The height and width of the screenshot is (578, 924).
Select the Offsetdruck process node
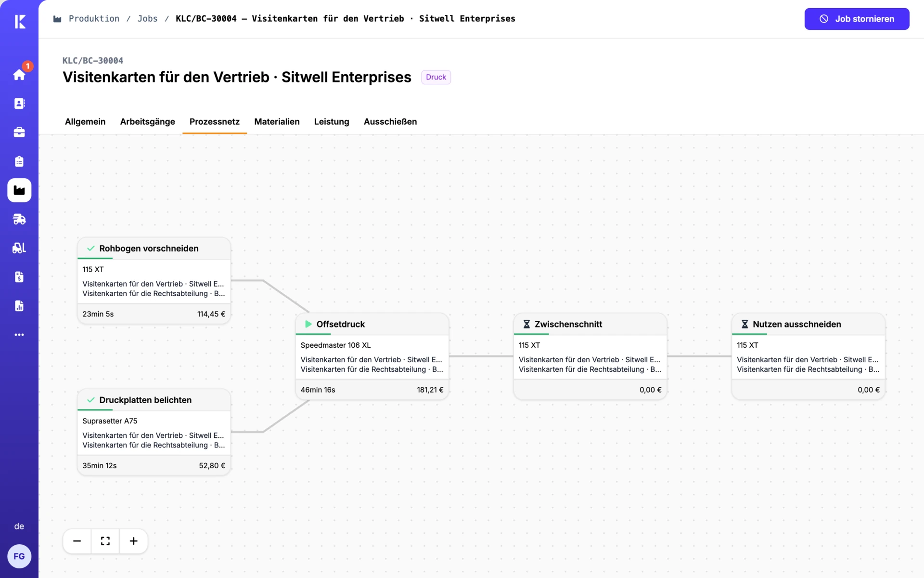click(x=372, y=356)
